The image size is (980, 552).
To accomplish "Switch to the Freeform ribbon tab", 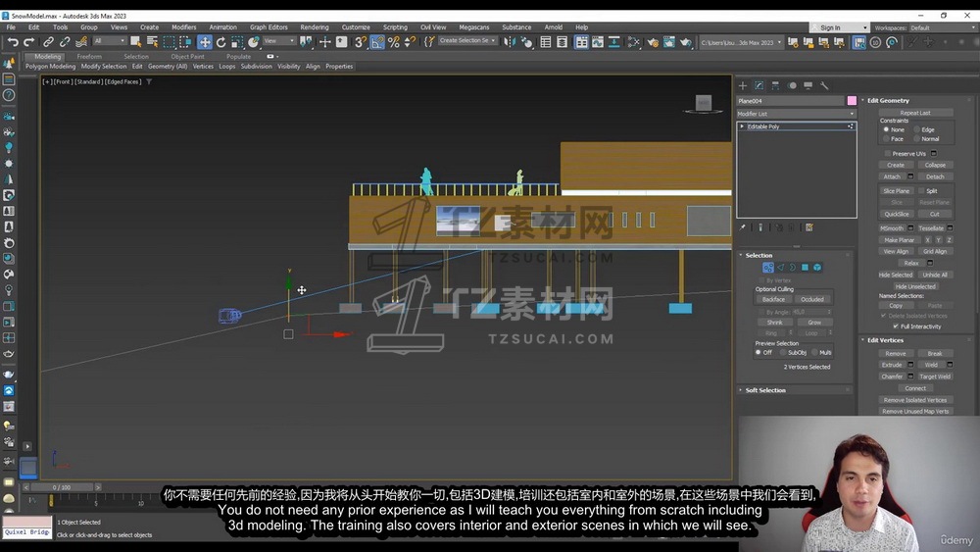I will click(89, 57).
